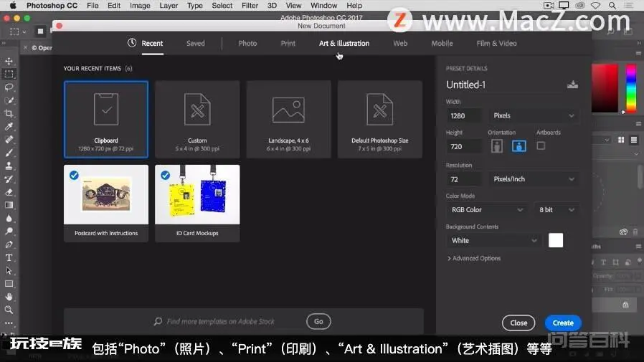Select the Dodge tool

[9, 231]
